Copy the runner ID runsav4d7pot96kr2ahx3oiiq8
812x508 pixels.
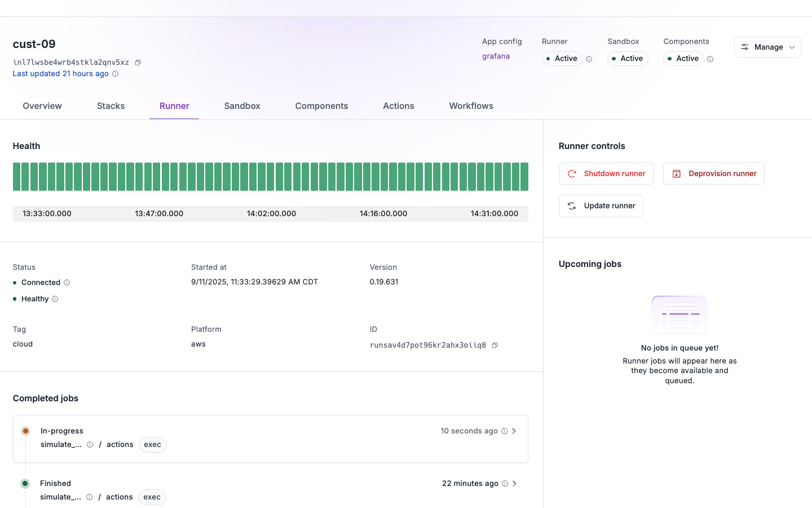pos(495,345)
